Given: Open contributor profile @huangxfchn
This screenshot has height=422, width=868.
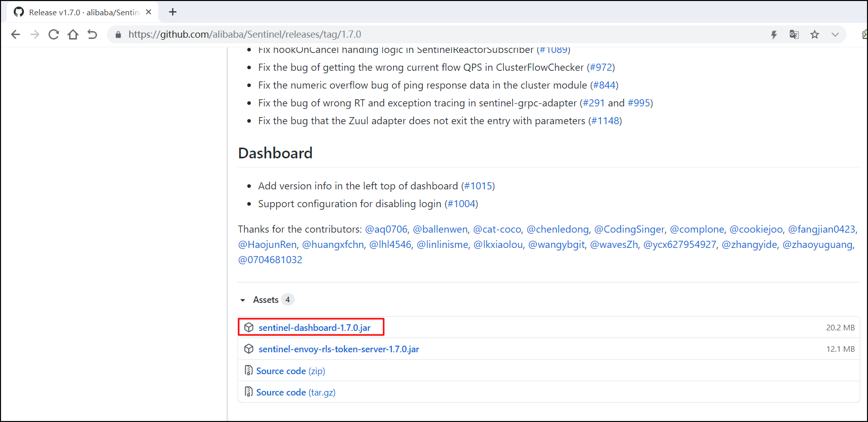Looking at the screenshot, I should click(x=333, y=245).
